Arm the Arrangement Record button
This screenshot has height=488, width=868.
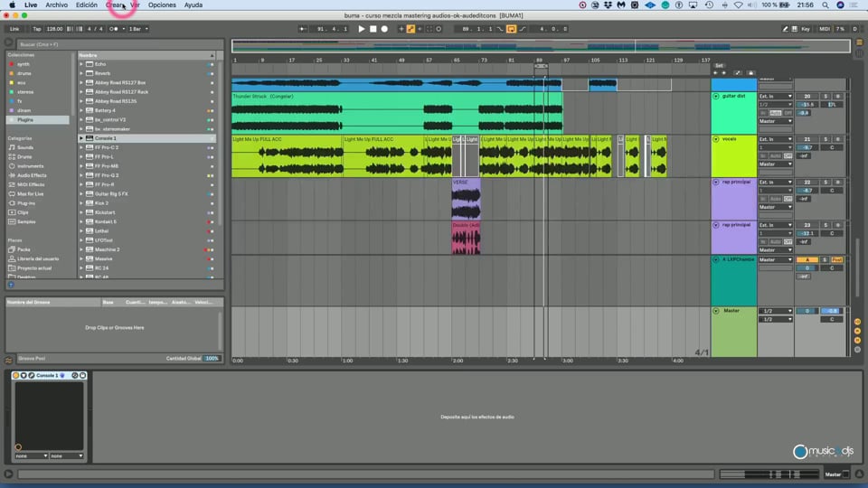pos(384,29)
